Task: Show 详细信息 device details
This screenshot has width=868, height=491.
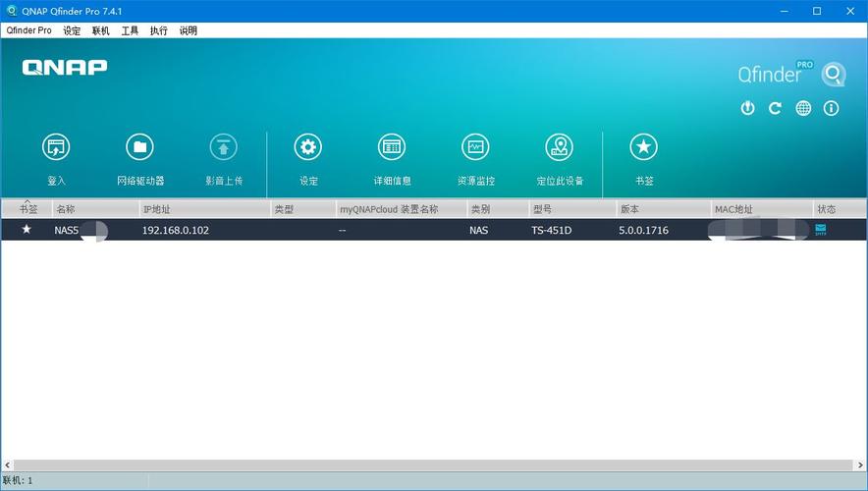Action: (x=392, y=147)
